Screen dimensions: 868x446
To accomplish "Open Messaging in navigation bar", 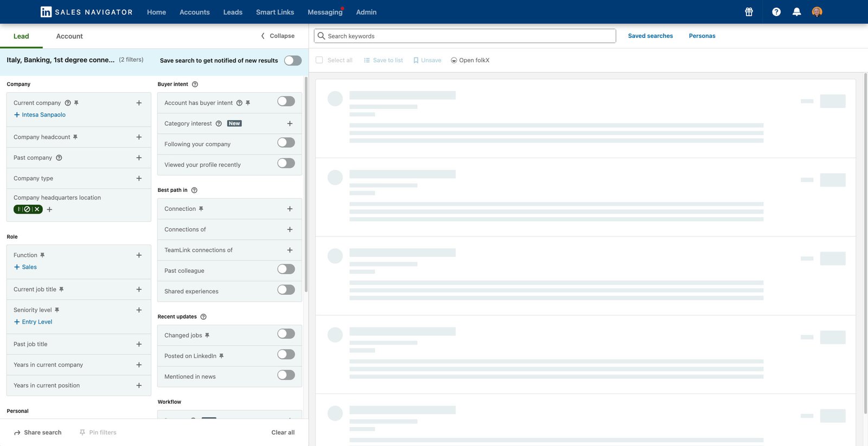I will click(x=325, y=12).
